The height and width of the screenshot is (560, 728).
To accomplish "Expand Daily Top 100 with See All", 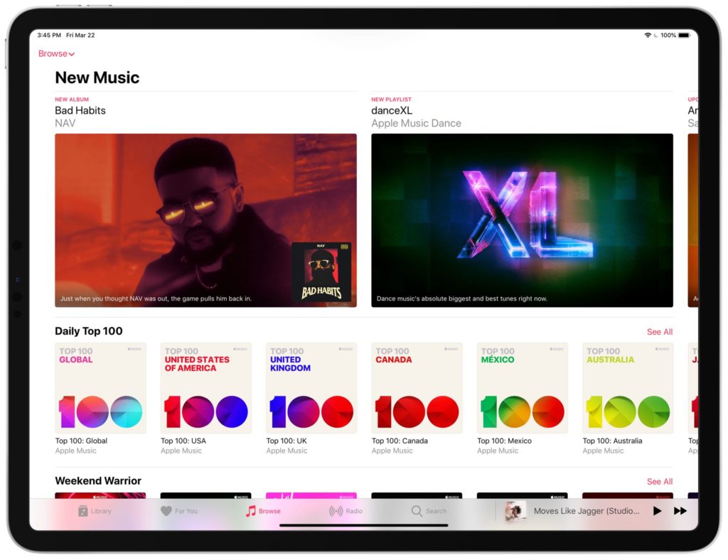I will pos(659,331).
